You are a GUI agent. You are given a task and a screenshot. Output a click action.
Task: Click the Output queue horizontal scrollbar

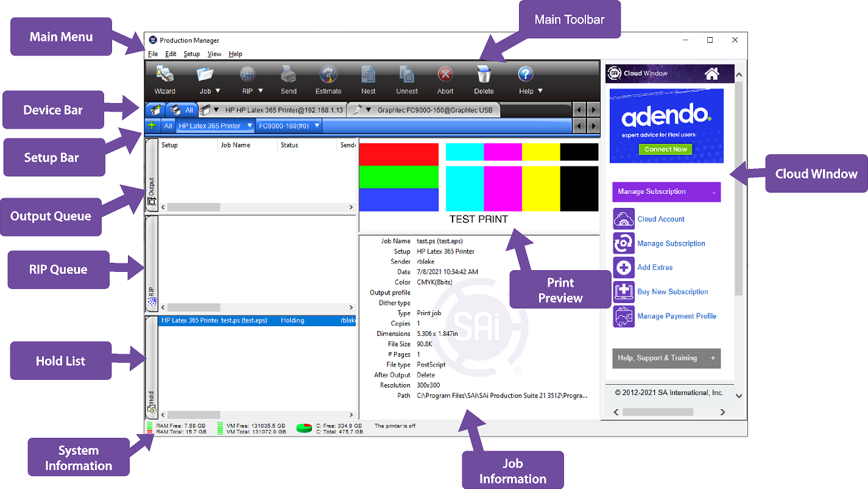click(x=257, y=207)
